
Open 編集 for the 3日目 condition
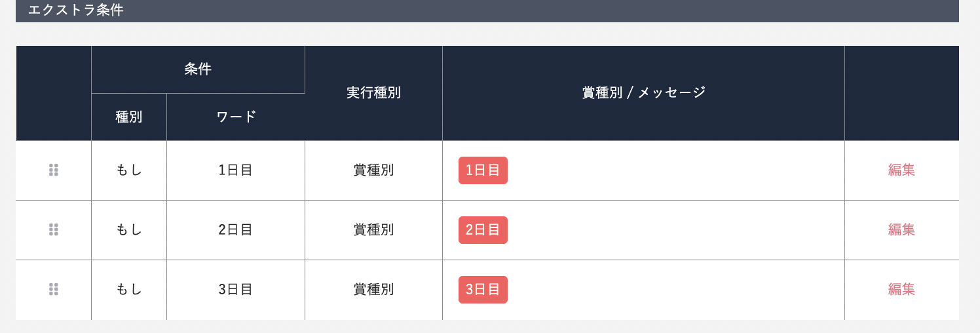click(x=901, y=289)
